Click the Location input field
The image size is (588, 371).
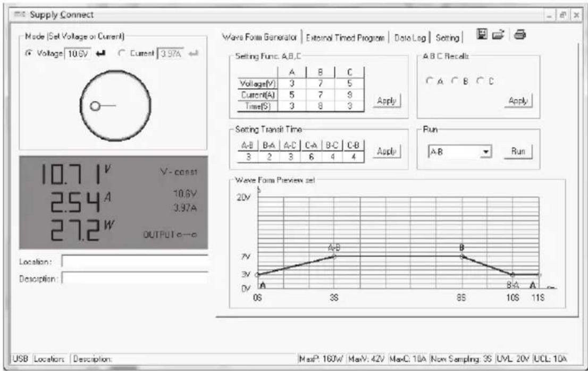click(x=135, y=261)
